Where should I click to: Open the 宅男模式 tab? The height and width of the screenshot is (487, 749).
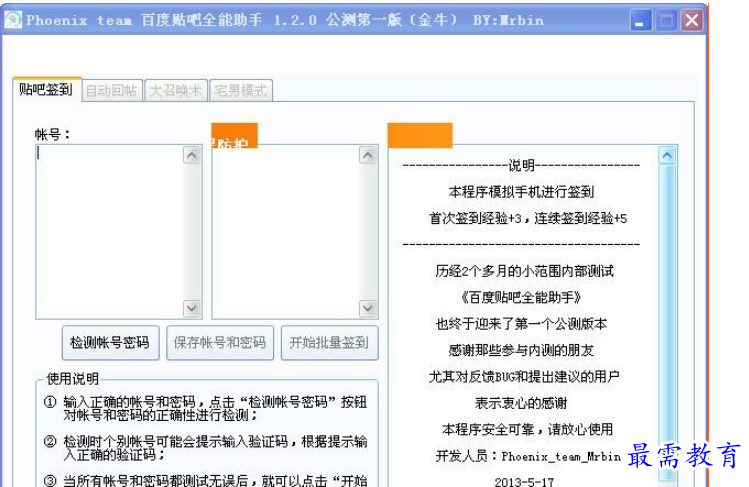pyautogui.click(x=241, y=90)
